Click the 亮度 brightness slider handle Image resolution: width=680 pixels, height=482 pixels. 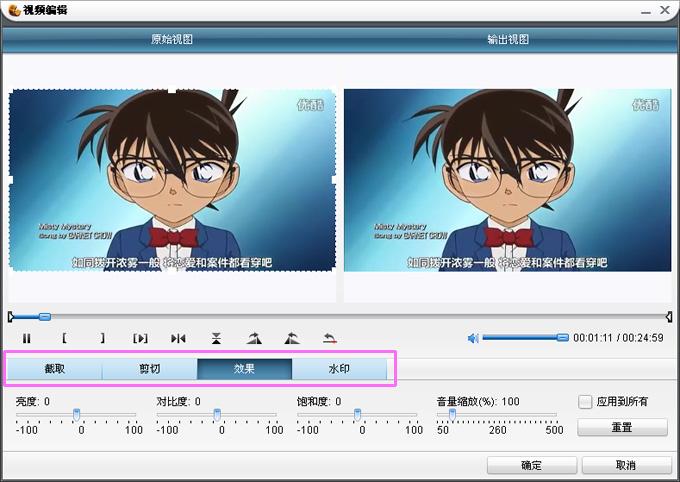point(76,414)
